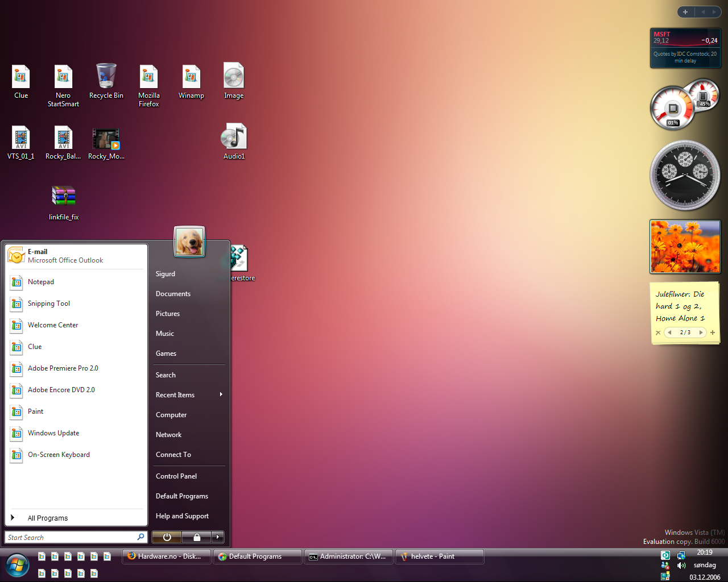Launch Adobe Premiere Pro 2.0

(x=75, y=368)
